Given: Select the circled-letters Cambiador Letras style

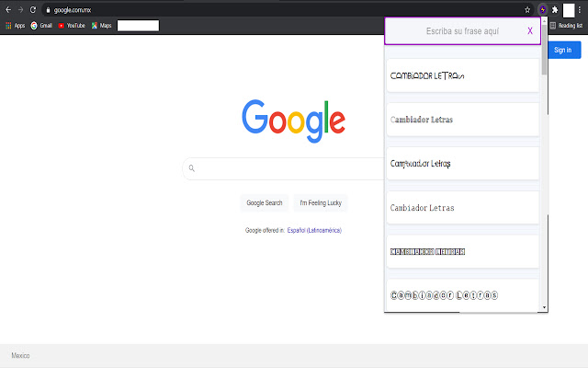Looking at the screenshot, I should [463, 295].
